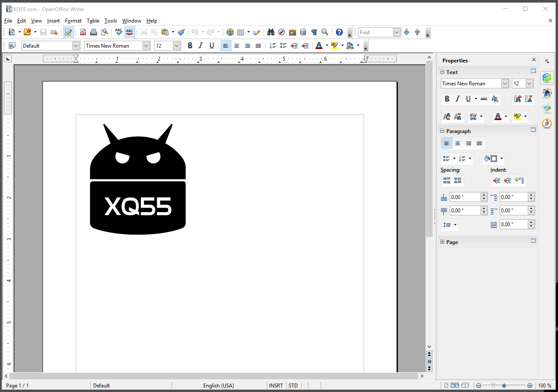Open the Find & Replace binoculars tool
The width and height of the screenshot is (558, 392).
[270, 32]
